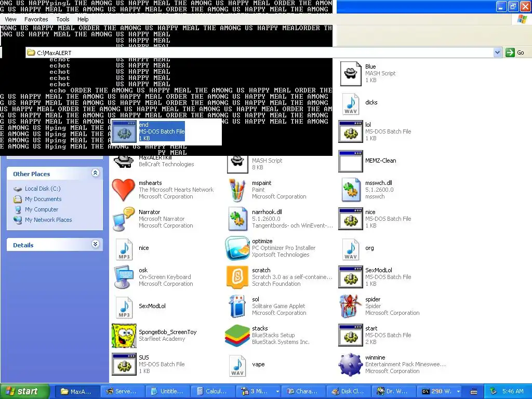This screenshot has width=532, height=399.
Task: Open the mshearts red heart icon
Action: pos(124,190)
